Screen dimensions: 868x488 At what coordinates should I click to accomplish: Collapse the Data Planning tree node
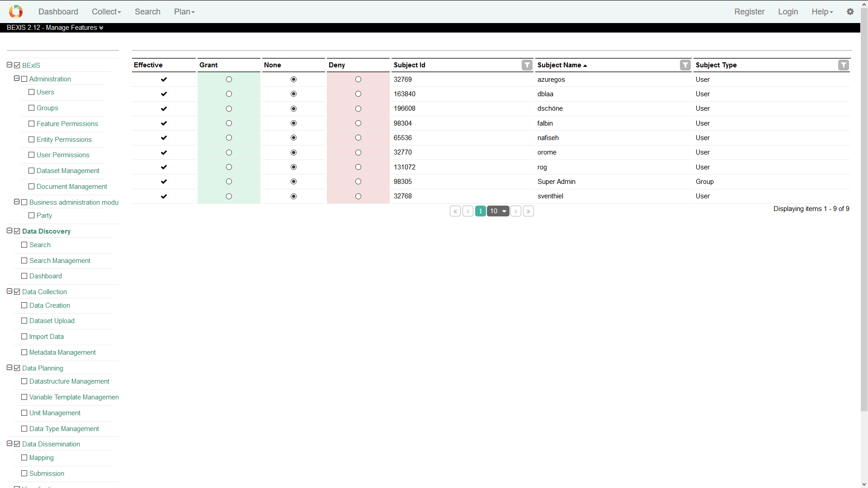[9, 368]
